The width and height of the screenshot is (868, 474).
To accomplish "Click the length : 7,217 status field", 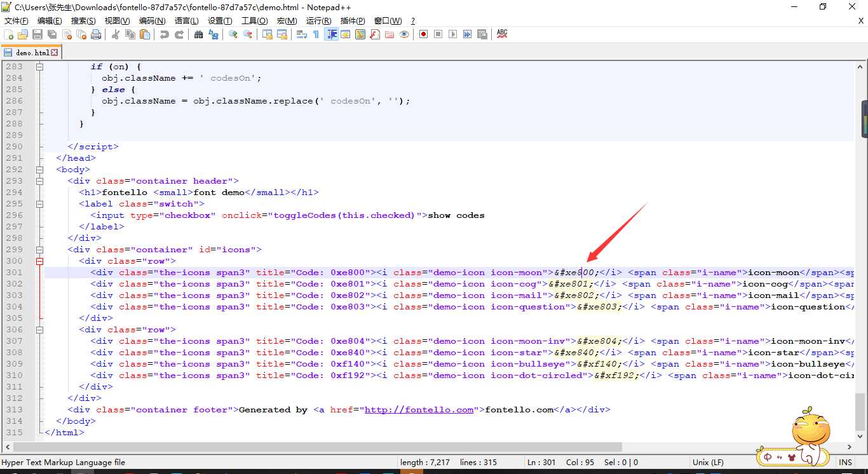I will (x=425, y=463).
